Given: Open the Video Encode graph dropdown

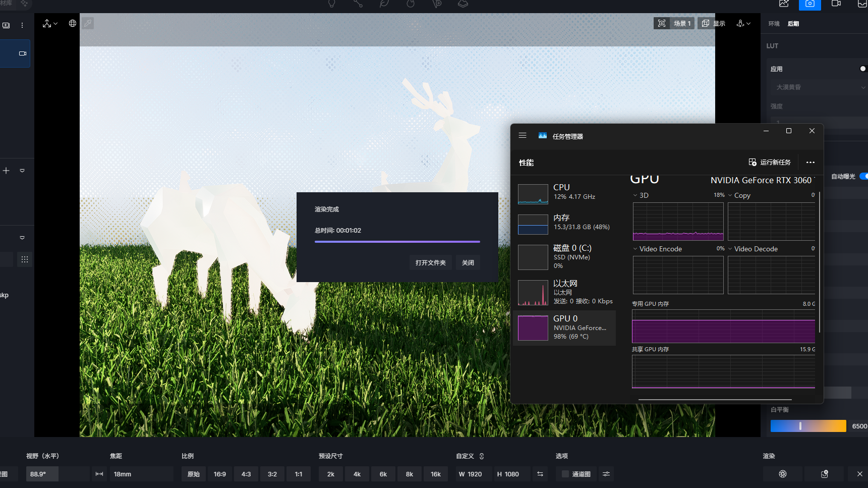Looking at the screenshot, I should [x=635, y=249].
